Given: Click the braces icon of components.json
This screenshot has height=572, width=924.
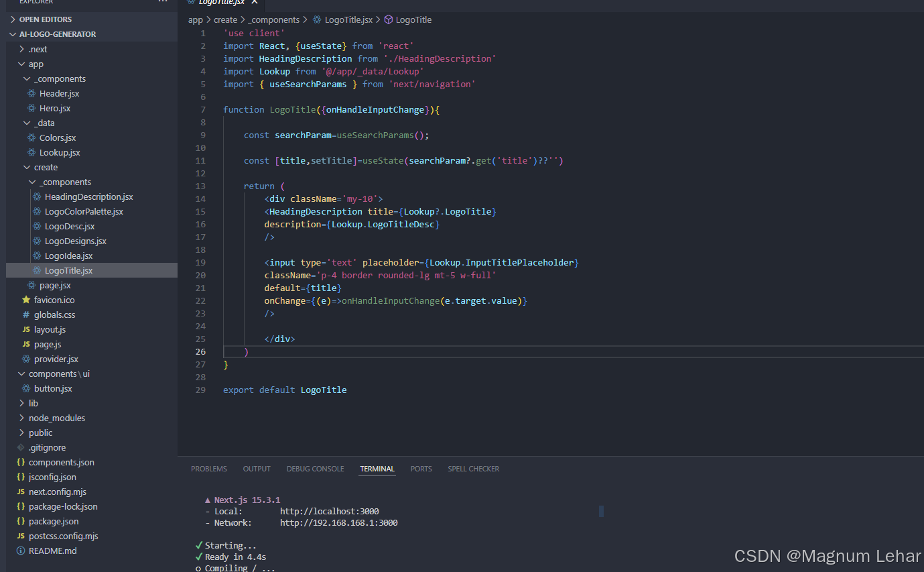Looking at the screenshot, I should coord(21,462).
